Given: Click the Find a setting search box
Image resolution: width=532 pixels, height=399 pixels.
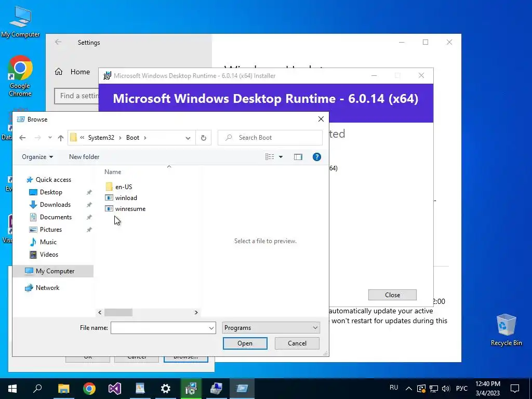Looking at the screenshot, I should (x=77, y=96).
